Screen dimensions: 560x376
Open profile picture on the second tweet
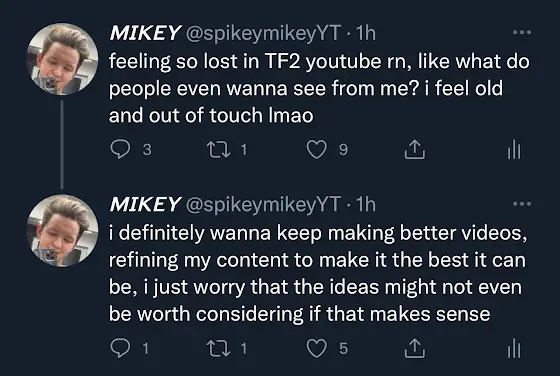[62, 231]
